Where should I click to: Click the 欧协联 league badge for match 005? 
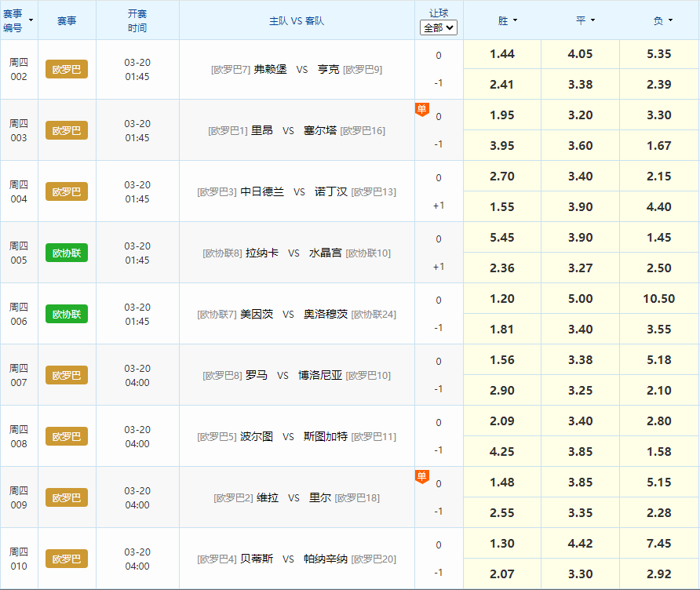(67, 253)
